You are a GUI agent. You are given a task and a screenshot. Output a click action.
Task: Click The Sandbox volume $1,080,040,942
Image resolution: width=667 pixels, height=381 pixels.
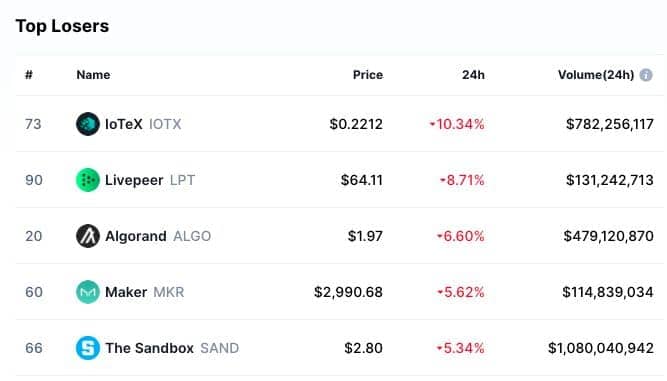pyautogui.click(x=601, y=348)
